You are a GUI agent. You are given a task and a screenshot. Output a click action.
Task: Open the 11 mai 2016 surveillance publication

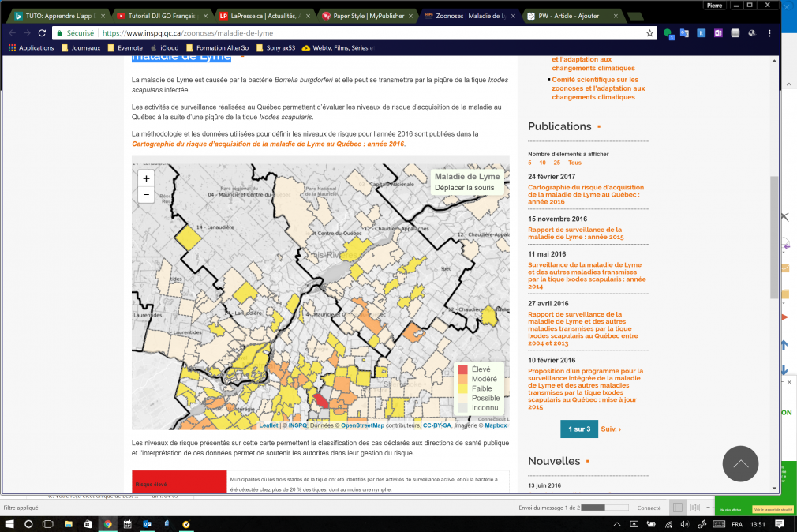click(x=586, y=275)
